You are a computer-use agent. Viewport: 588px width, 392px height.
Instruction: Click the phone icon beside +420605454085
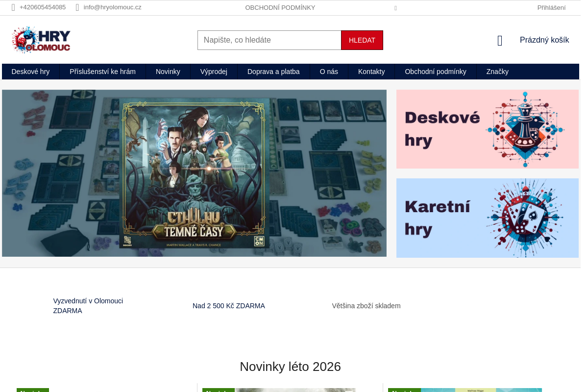13,7
